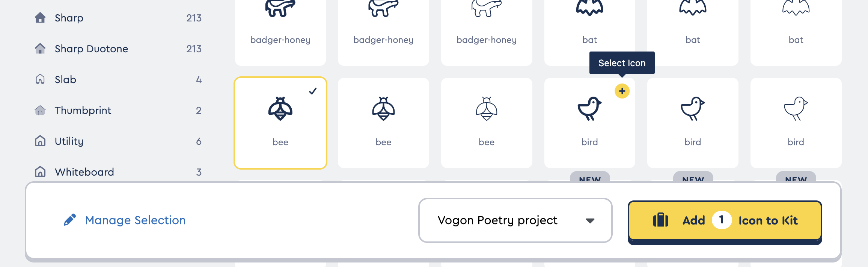Click the house icon next to Sharp Duotone

(40, 48)
